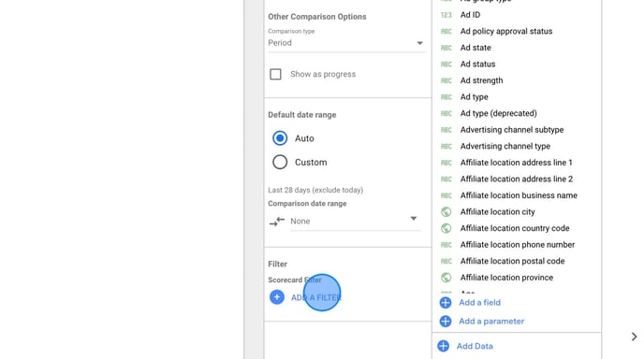644x359 pixels.
Task: Click the right chevron at screen edge
Action: [x=634, y=337]
